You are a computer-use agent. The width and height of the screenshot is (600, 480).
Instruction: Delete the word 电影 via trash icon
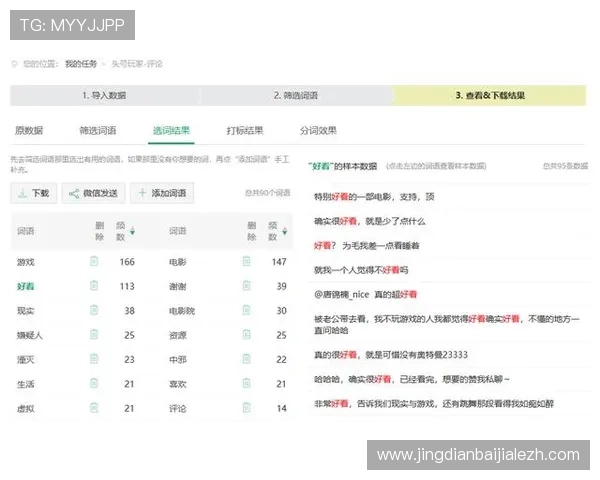click(246, 261)
